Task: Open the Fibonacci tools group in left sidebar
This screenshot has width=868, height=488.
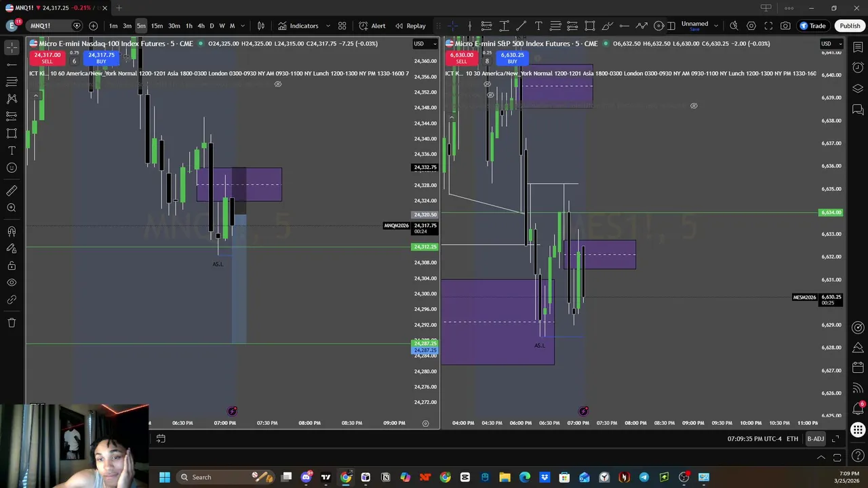Action: pos(12,81)
